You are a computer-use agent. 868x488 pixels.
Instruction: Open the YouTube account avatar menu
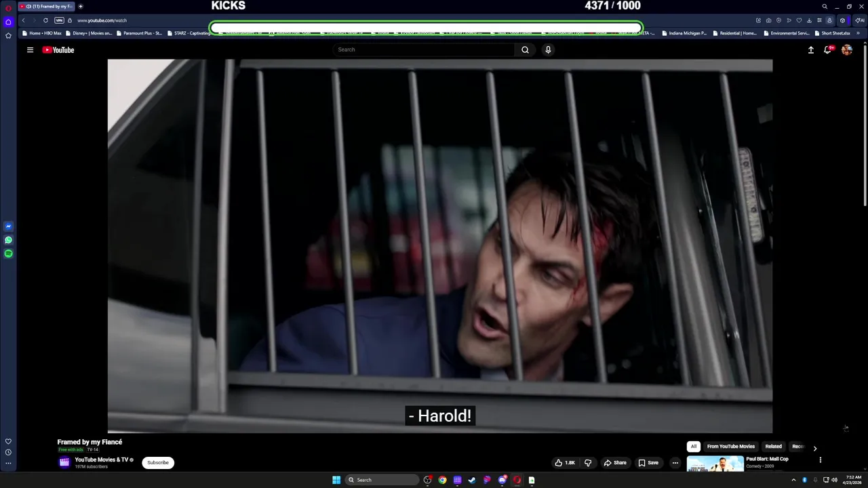click(847, 49)
